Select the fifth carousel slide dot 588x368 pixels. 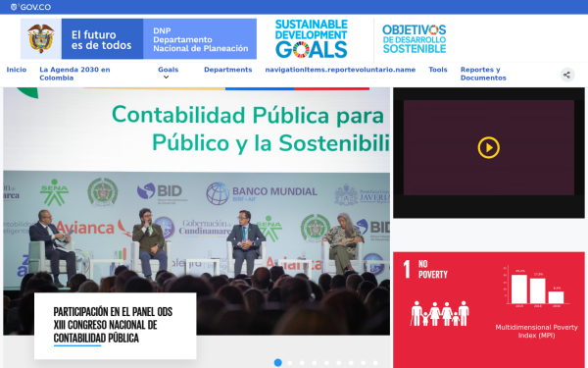click(x=326, y=363)
